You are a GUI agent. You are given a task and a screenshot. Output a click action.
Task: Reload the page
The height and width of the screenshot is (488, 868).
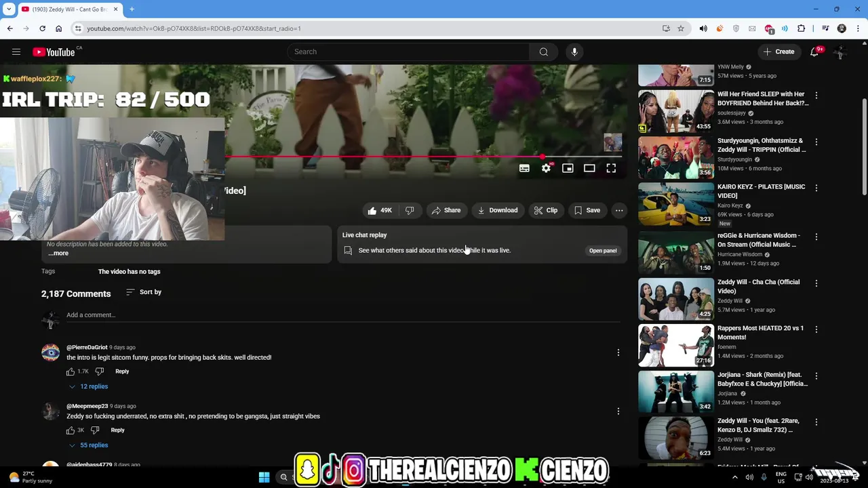(x=42, y=28)
